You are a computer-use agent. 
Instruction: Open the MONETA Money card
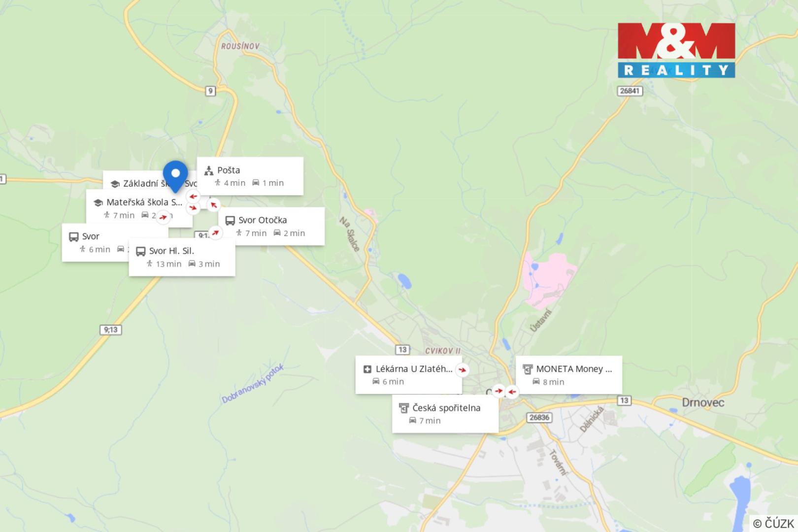(569, 375)
